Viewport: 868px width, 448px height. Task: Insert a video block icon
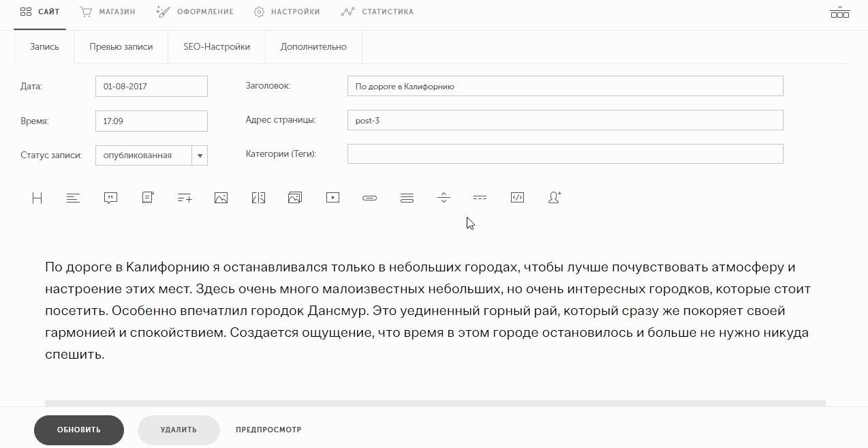tap(332, 198)
